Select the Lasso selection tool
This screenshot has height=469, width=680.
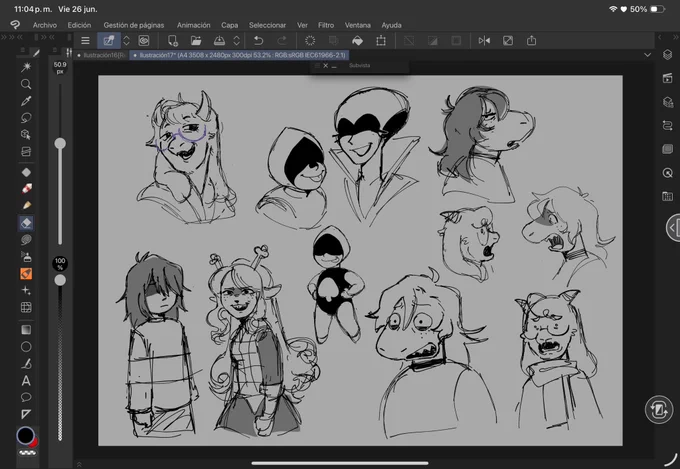pos(26,118)
